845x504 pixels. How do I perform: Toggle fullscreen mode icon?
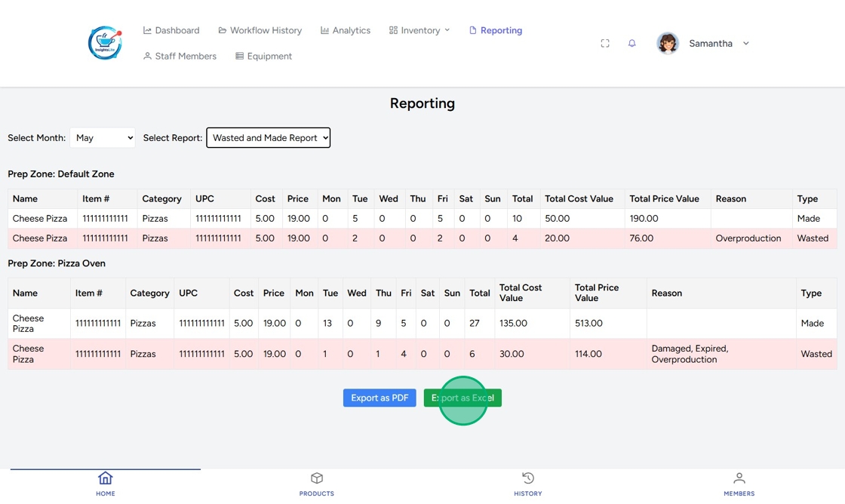coord(605,44)
